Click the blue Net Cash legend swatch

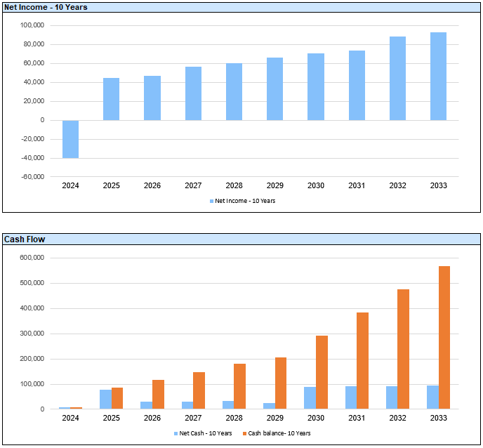tap(176, 433)
